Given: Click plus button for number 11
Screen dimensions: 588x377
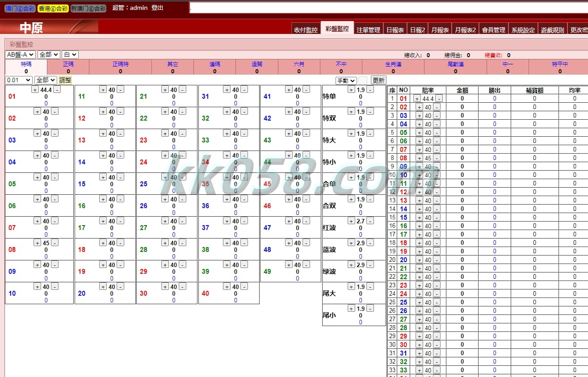Looking at the screenshot, I should click(103, 90).
